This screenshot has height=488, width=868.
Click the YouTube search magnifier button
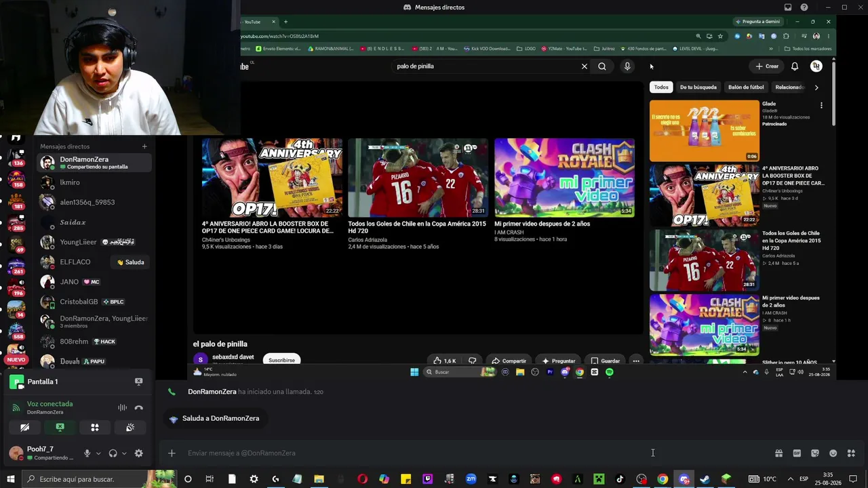[x=602, y=66]
